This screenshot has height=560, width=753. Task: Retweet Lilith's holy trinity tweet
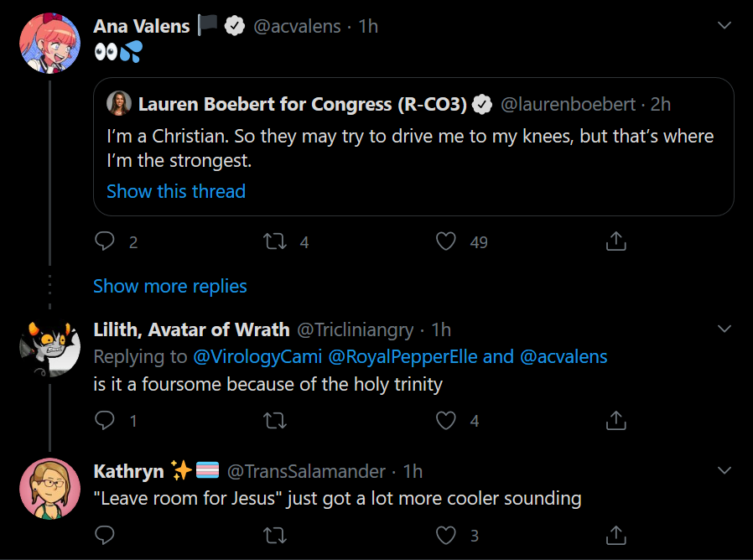[x=275, y=421]
